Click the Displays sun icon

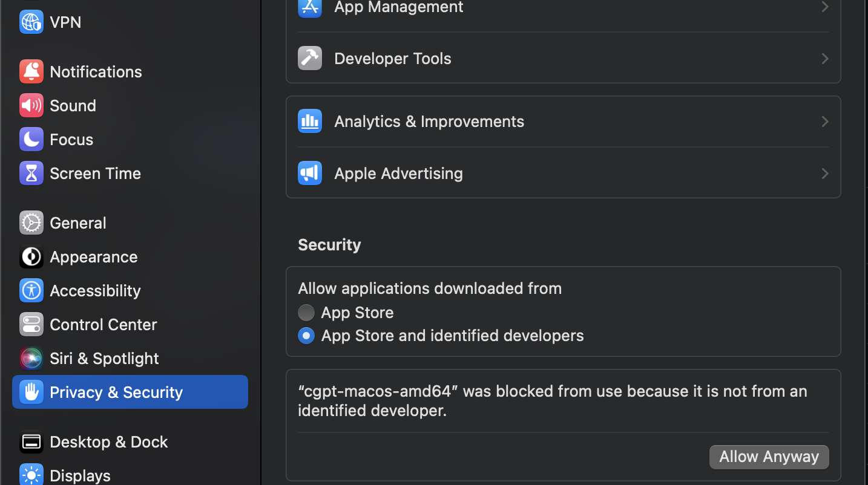(31, 475)
